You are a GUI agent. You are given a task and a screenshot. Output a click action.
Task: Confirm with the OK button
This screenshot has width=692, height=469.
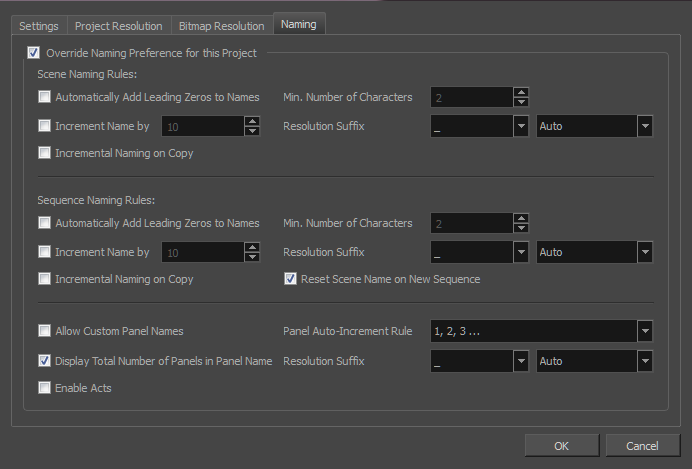(562, 446)
